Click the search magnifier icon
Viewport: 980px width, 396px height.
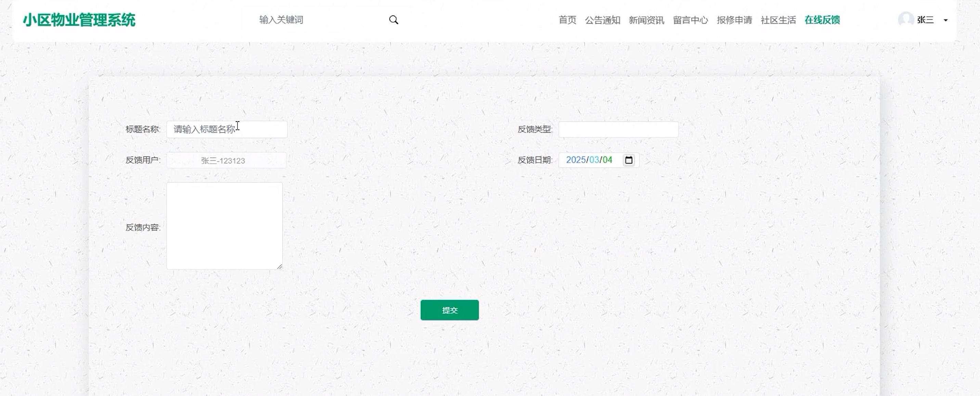(x=394, y=20)
